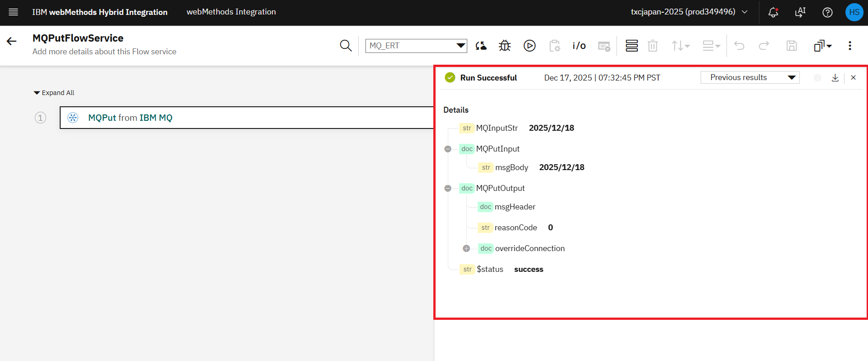
Task: Select the MQInputStr row
Action: 517,128
